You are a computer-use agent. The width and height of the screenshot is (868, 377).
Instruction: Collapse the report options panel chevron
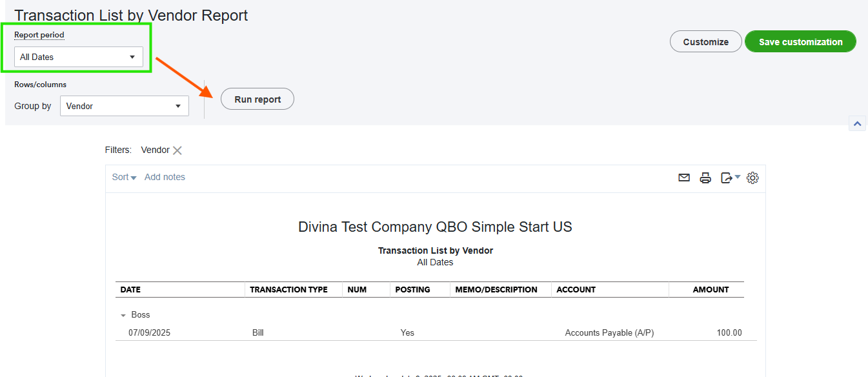coord(857,123)
